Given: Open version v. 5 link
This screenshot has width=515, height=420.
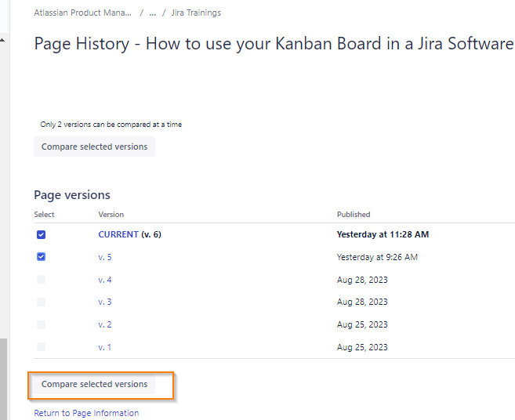Looking at the screenshot, I should (105, 257).
